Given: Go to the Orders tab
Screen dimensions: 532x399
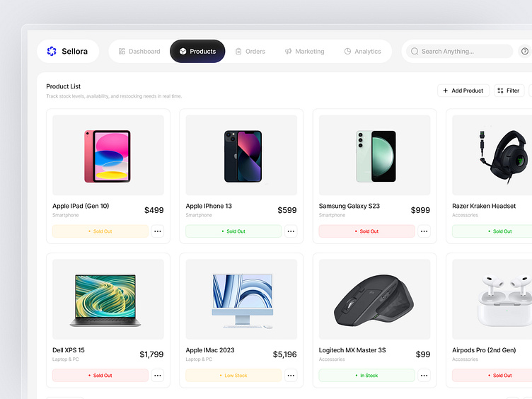Looking at the screenshot, I should [250, 51].
